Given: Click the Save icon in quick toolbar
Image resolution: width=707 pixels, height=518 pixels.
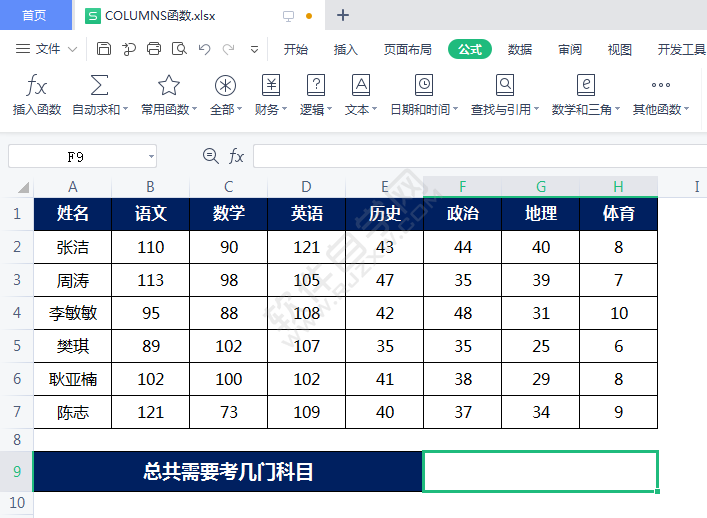Looking at the screenshot, I should click(104, 49).
